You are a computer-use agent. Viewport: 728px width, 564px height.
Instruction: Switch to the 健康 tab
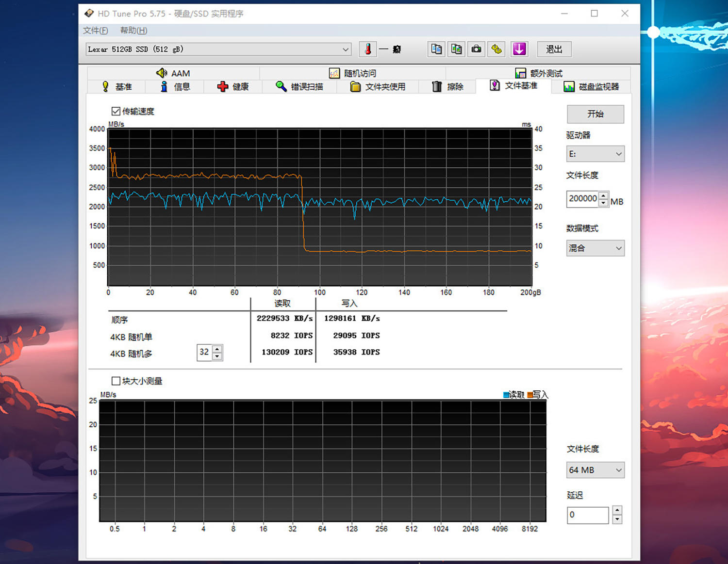pyautogui.click(x=233, y=87)
